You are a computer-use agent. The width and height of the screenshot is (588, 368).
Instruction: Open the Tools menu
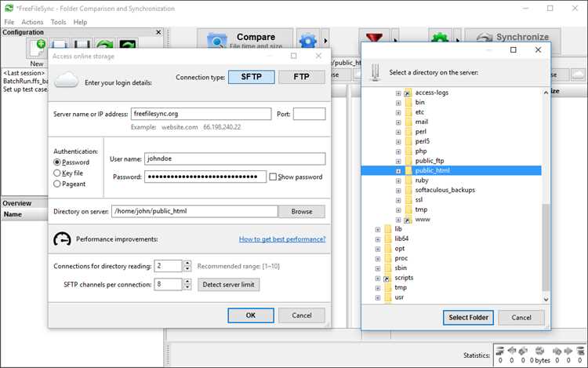58,22
